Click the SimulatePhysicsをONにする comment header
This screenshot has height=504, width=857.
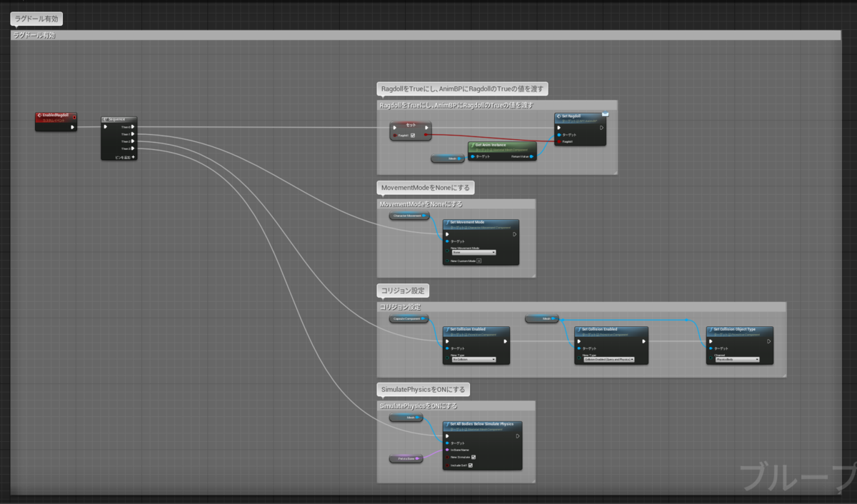(456, 405)
